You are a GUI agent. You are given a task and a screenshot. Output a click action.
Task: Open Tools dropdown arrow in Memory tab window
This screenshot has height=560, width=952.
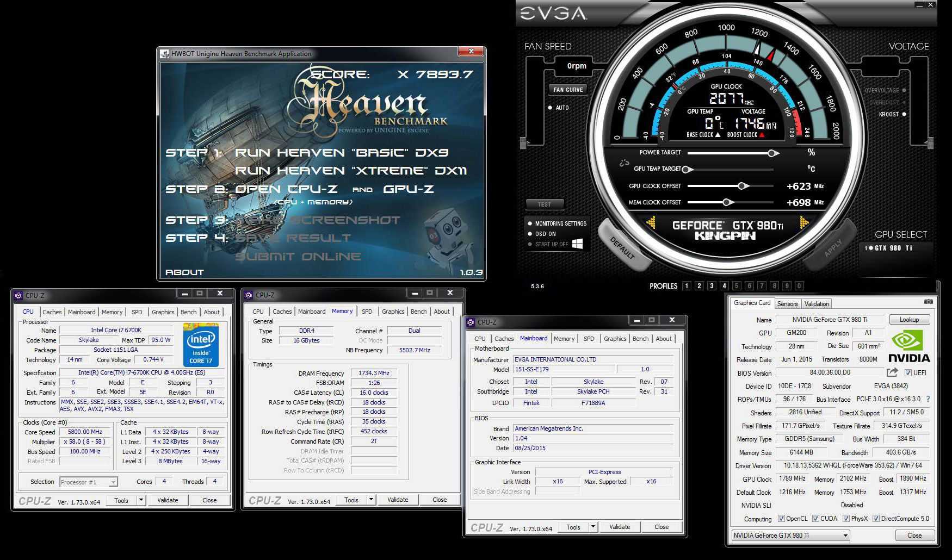pyautogui.click(x=371, y=500)
